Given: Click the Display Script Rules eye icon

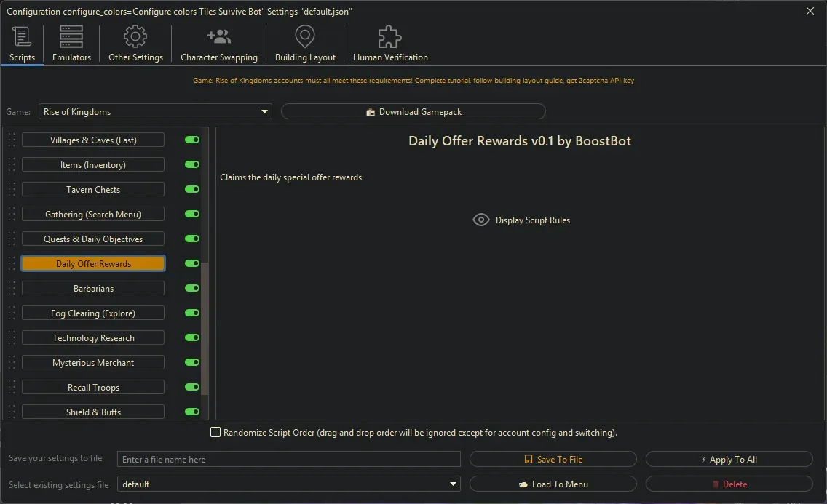Looking at the screenshot, I should click(x=480, y=220).
